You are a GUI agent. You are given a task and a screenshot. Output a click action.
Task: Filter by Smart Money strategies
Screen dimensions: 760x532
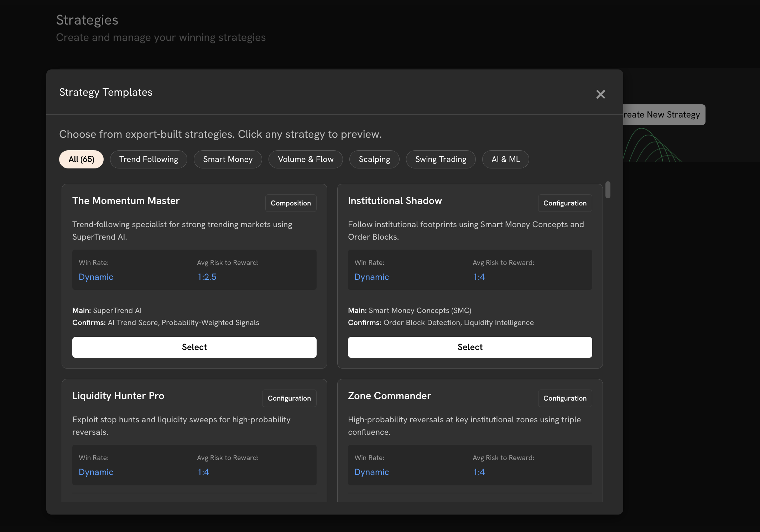click(228, 159)
